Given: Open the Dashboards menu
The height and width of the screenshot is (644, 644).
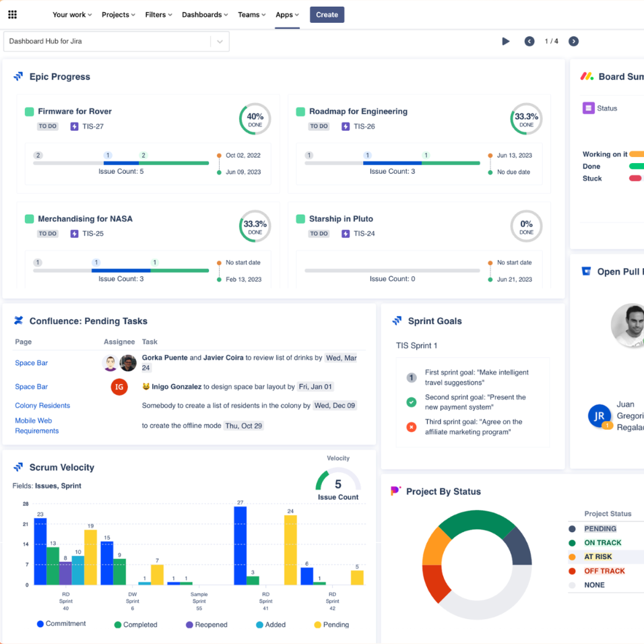Looking at the screenshot, I should click(x=204, y=15).
